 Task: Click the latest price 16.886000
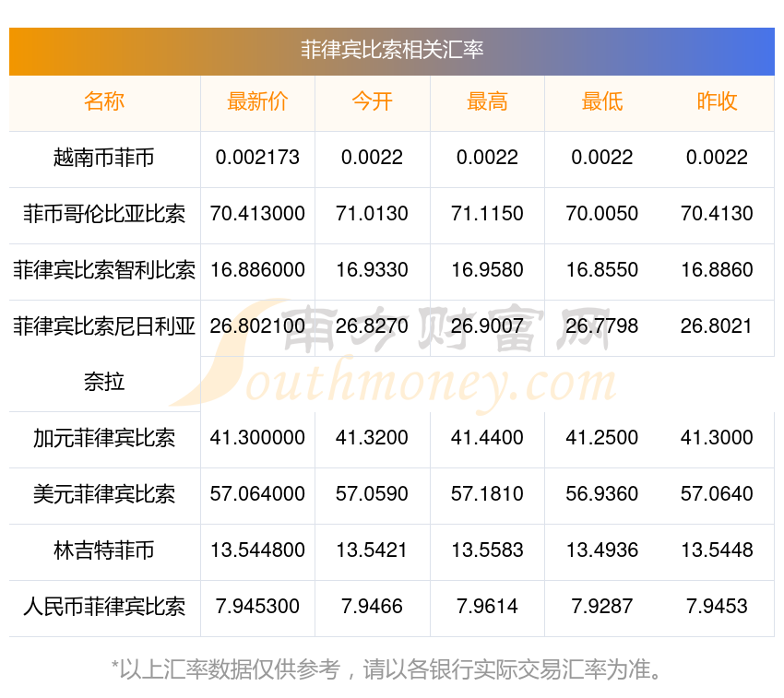pyautogui.click(x=257, y=270)
